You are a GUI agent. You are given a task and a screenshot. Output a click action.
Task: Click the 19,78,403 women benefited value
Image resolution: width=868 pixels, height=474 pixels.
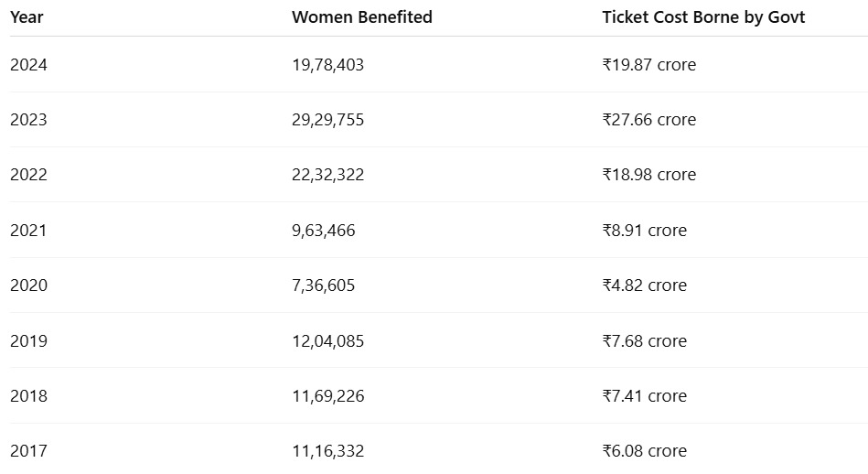point(327,65)
